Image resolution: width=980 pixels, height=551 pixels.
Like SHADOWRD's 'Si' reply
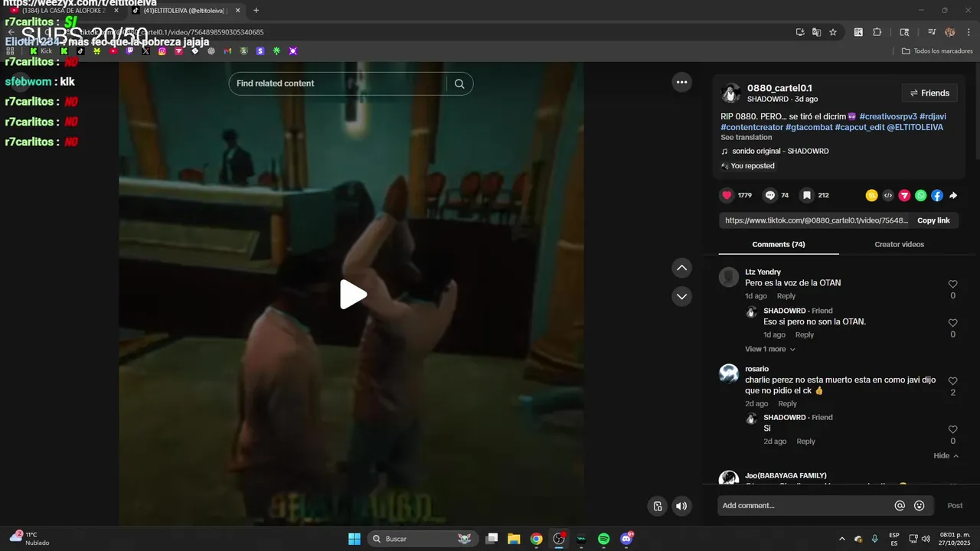[953, 429]
